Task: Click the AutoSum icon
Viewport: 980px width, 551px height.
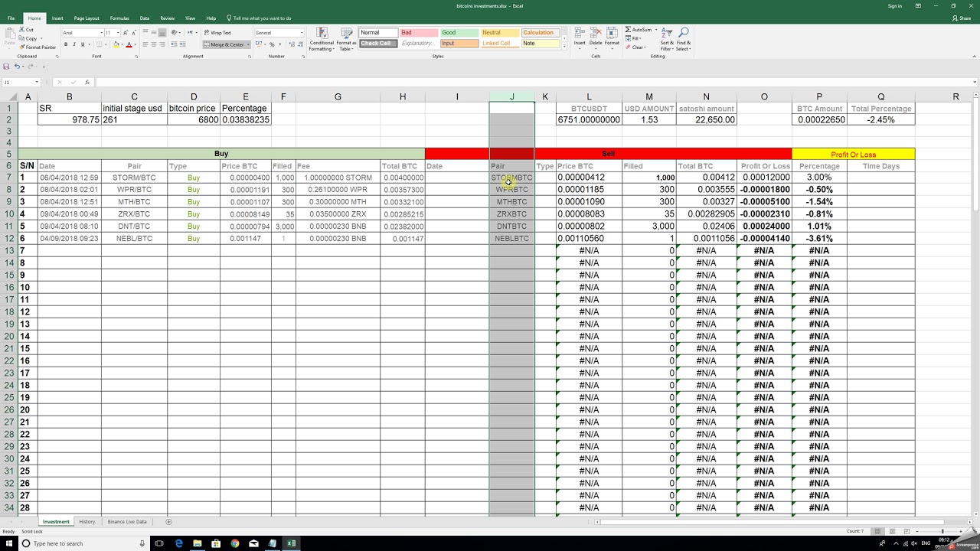Action: [x=629, y=30]
